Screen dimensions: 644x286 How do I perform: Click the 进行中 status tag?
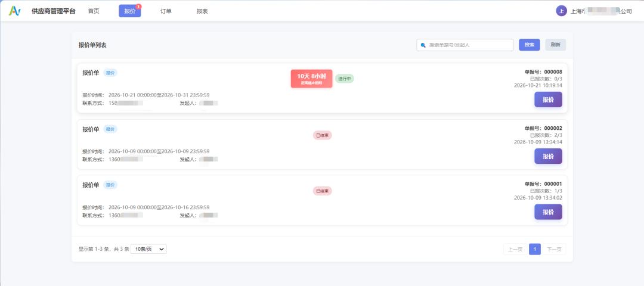(344, 79)
